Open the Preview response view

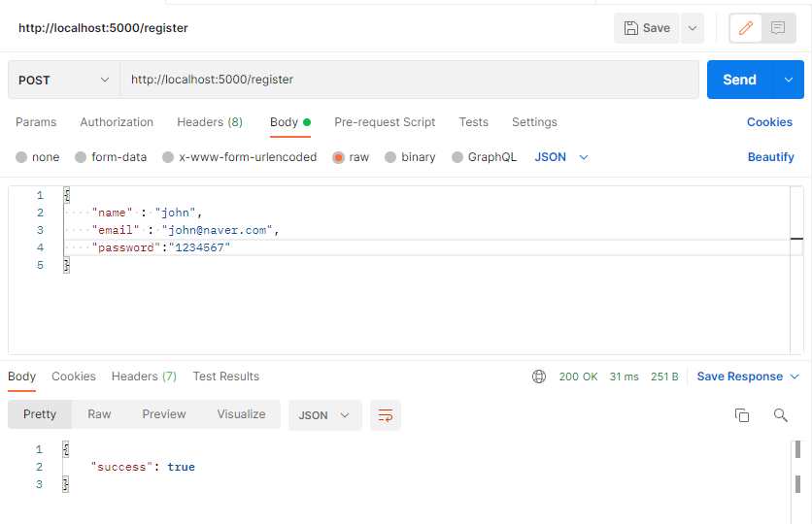(163, 414)
